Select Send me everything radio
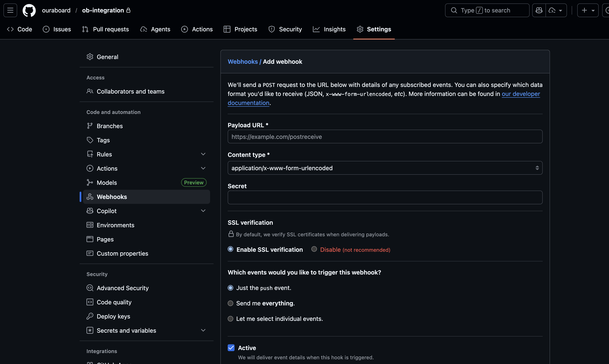This screenshot has height=364, width=609. pos(230,303)
